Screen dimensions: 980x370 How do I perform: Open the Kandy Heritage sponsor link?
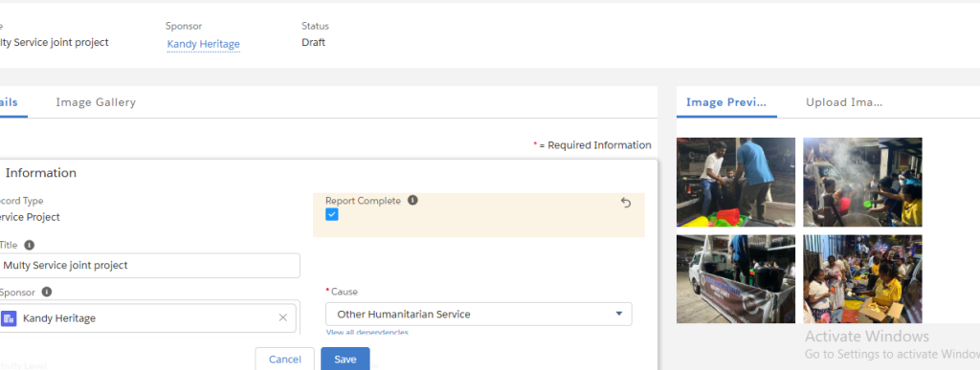(x=204, y=44)
